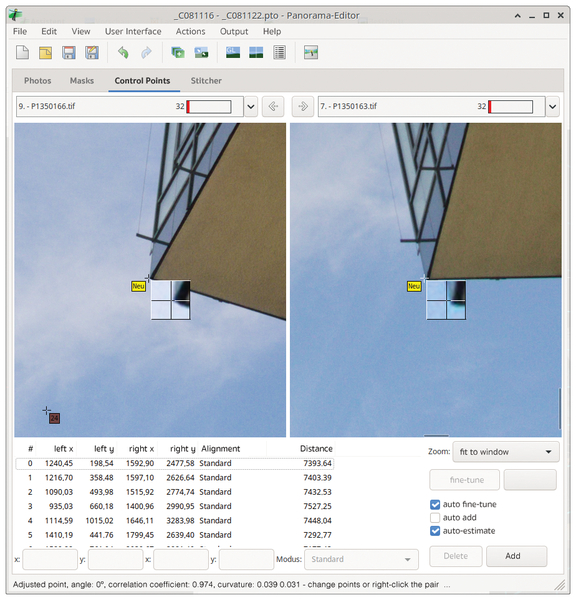Select control point row 5 with distance 7292,77
The height and width of the screenshot is (600, 576).
(x=175, y=535)
